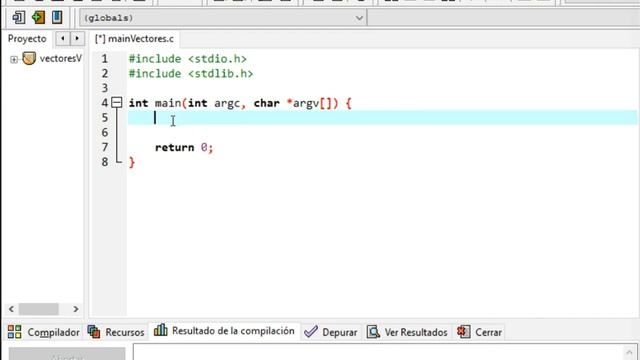Screen dimensions: 640x360
Task: Click on the #include <stdio.h> line
Action: [x=187, y=59]
